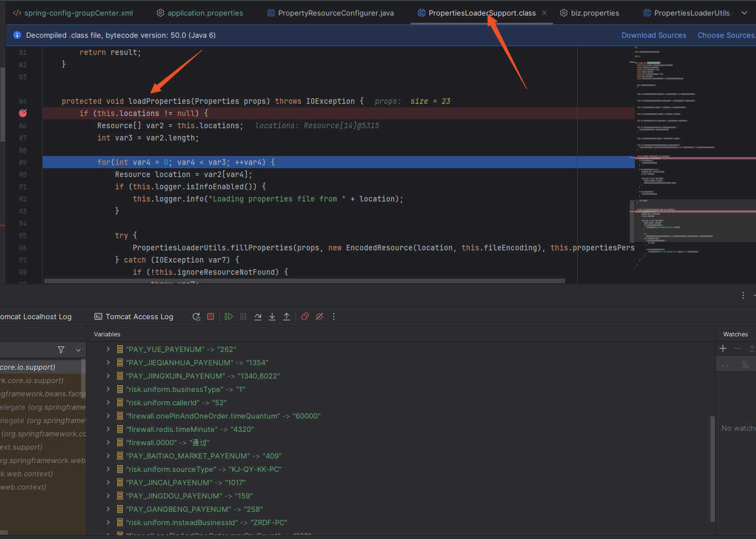
Task: Mute all breakpoints
Action: click(319, 316)
